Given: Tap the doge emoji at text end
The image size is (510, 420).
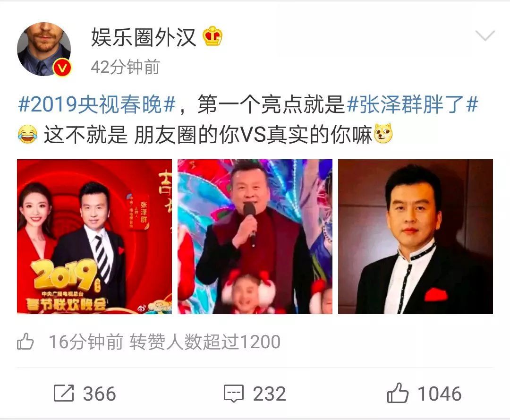Looking at the screenshot, I should (x=383, y=134).
